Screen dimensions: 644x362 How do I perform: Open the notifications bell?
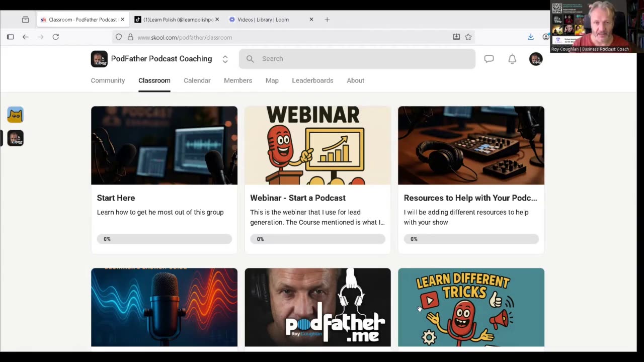click(512, 59)
